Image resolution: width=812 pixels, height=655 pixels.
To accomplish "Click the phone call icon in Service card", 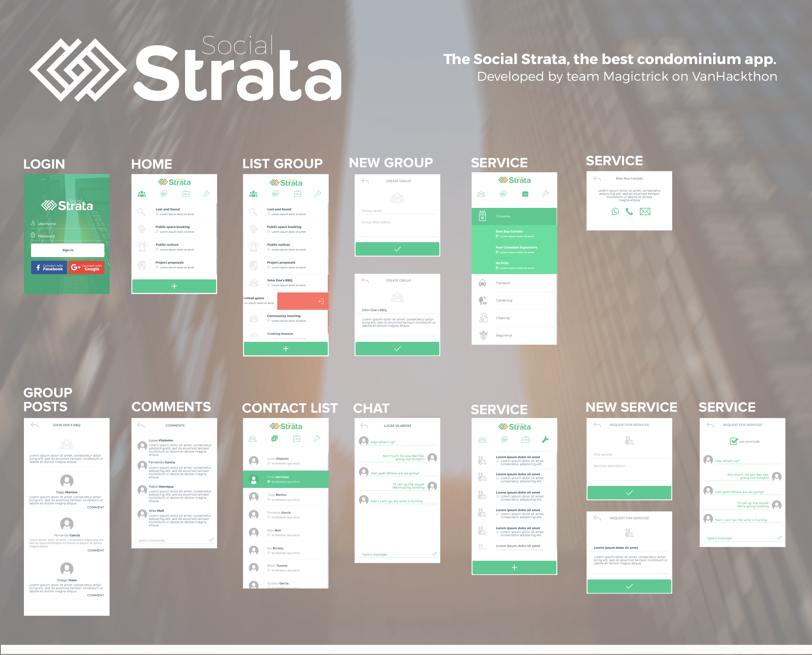I will 629,212.
